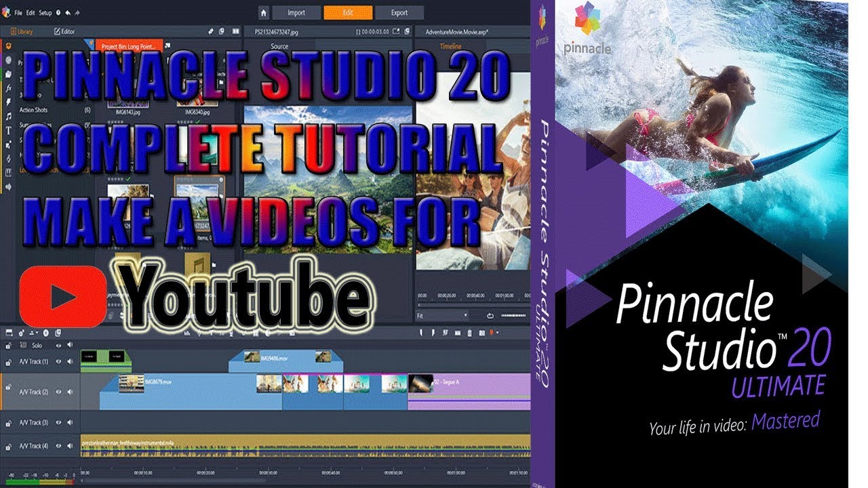Screen dimensions: 868x488
Task: Open the Edit menu in menu bar
Action: [x=31, y=13]
